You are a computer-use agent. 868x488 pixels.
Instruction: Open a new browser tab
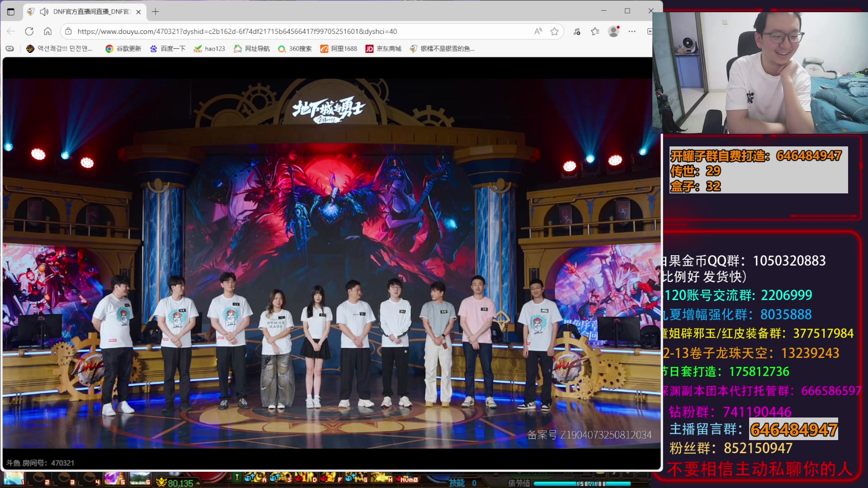156,12
